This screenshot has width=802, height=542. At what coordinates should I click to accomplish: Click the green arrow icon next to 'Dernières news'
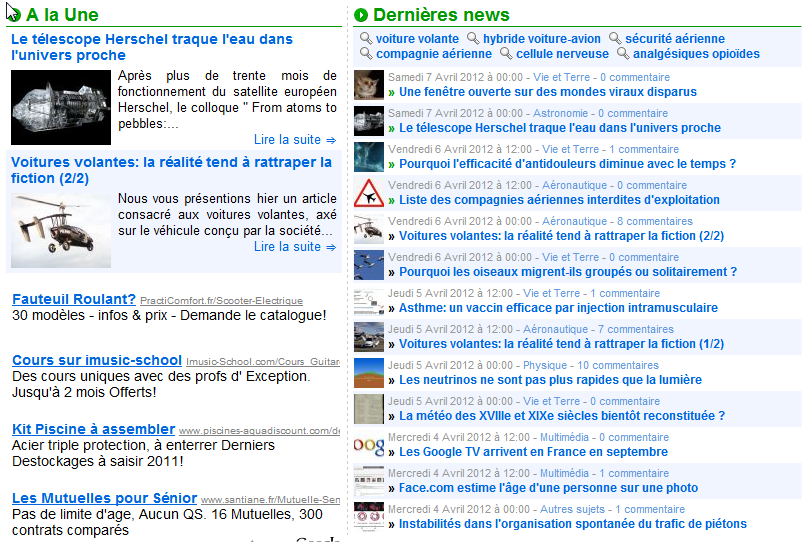click(361, 15)
